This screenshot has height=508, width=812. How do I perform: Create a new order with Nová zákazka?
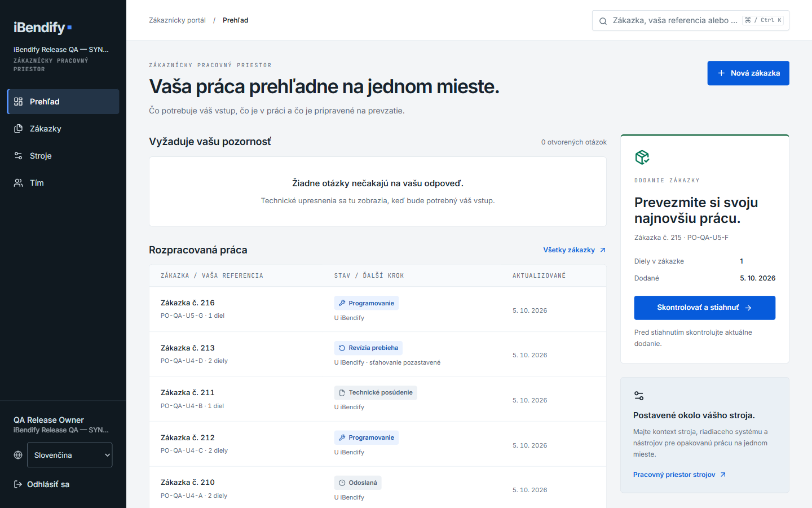click(748, 73)
